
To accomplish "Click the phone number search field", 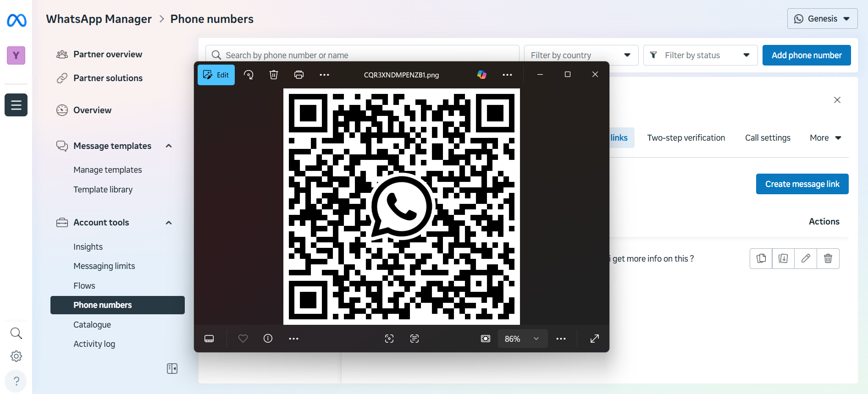I will tap(362, 55).
